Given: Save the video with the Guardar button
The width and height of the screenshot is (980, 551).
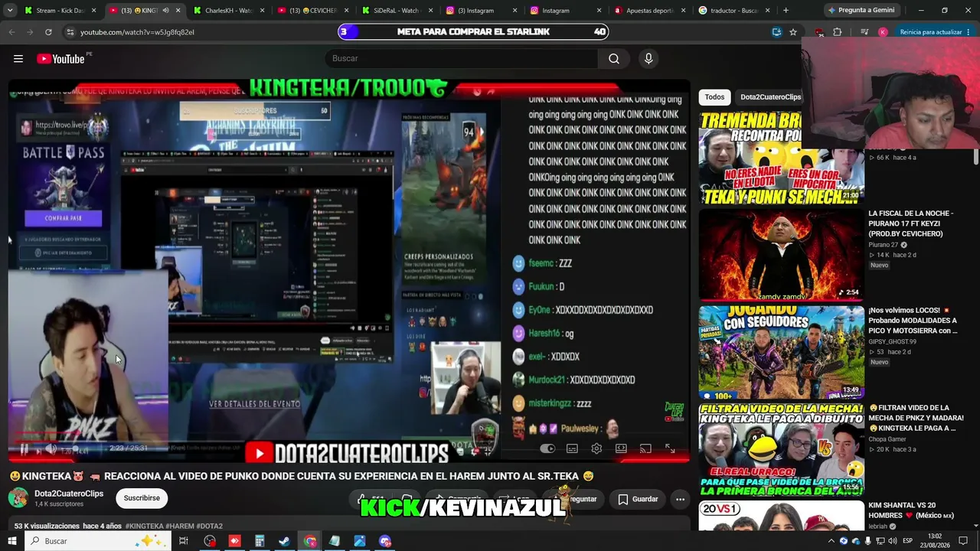Looking at the screenshot, I should [638, 499].
